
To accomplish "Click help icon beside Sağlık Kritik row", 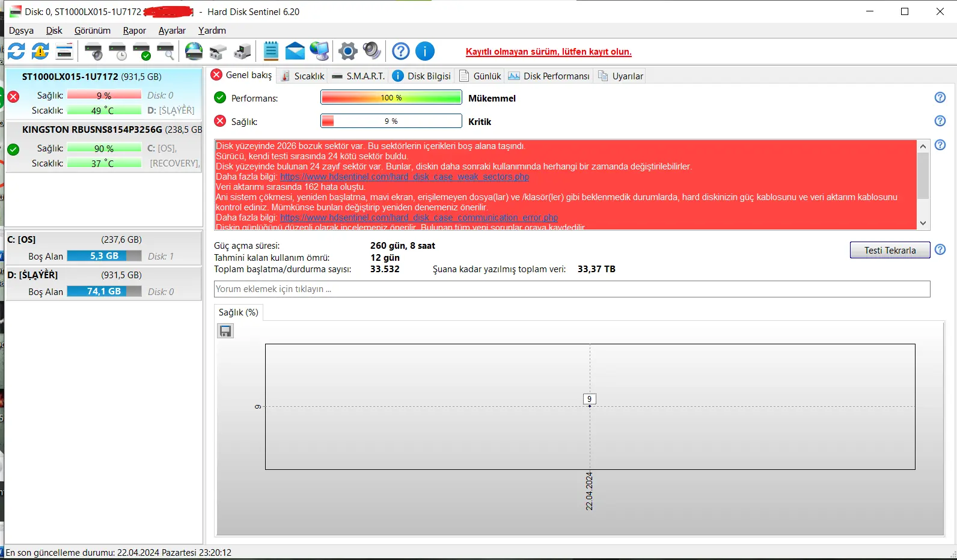I will 940,121.
